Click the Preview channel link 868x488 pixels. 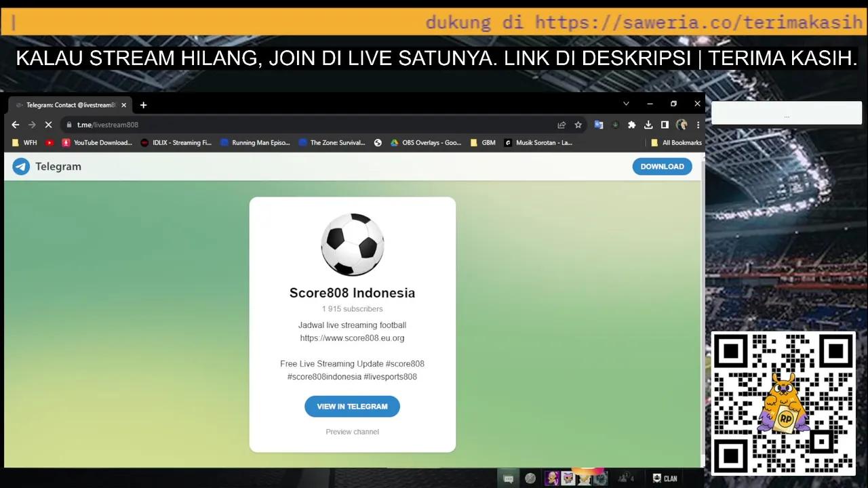[x=353, y=432]
